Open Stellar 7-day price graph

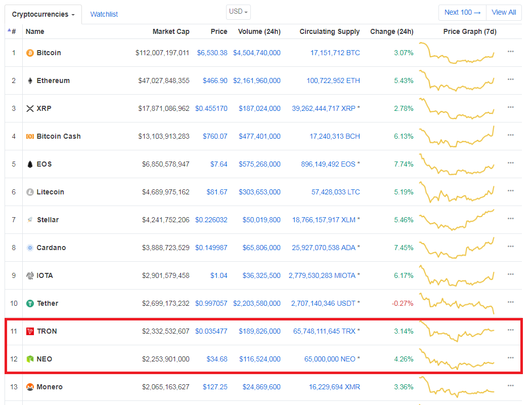tap(457, 220)
